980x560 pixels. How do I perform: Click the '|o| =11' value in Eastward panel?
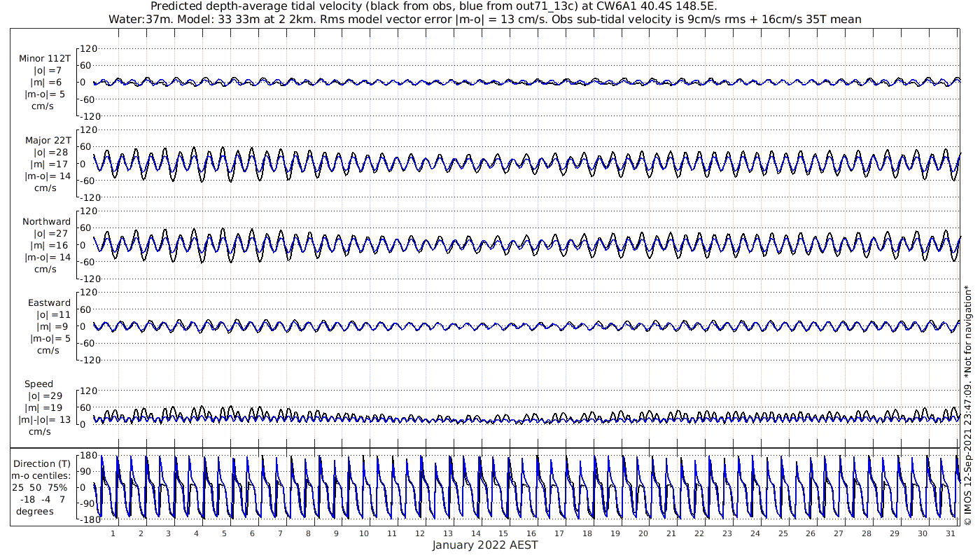[53, 314]
